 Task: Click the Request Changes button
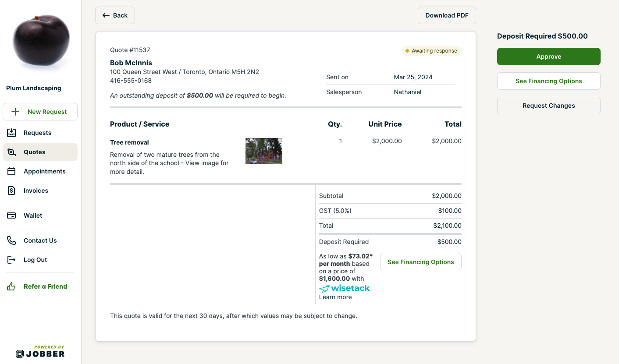tap(548, 106)
